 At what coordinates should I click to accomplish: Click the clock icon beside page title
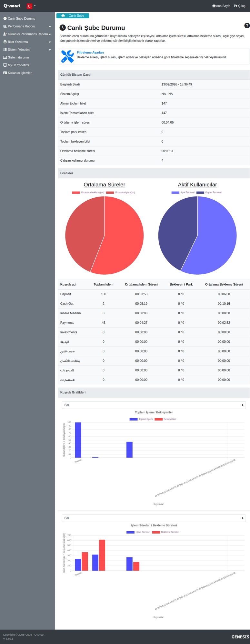(63, 28)
